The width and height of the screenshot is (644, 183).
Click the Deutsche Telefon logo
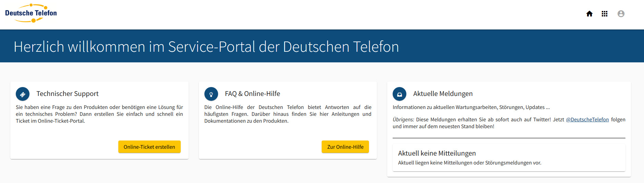point(31,13)
